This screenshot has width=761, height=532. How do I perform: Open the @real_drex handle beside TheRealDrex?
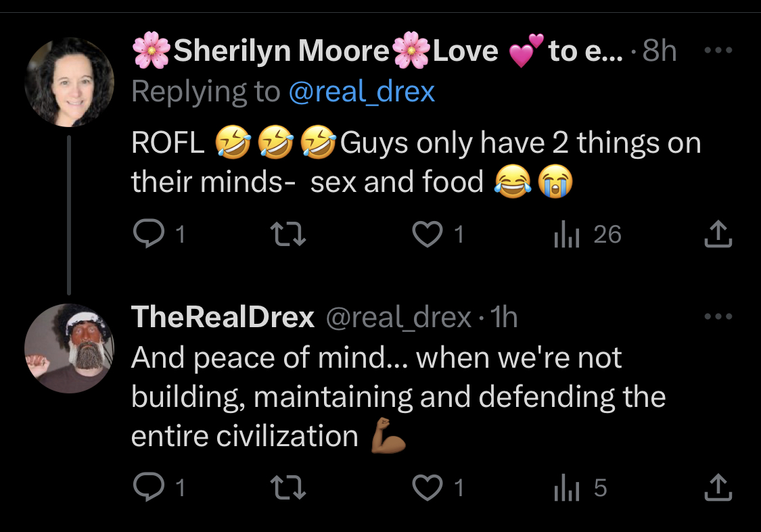click(x=398, y=318)
